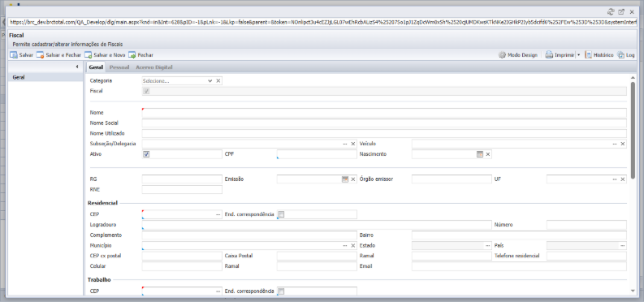Click the Fechar toolbar button
This screenshot has width=644, height=302.
[x=140, y=55]
